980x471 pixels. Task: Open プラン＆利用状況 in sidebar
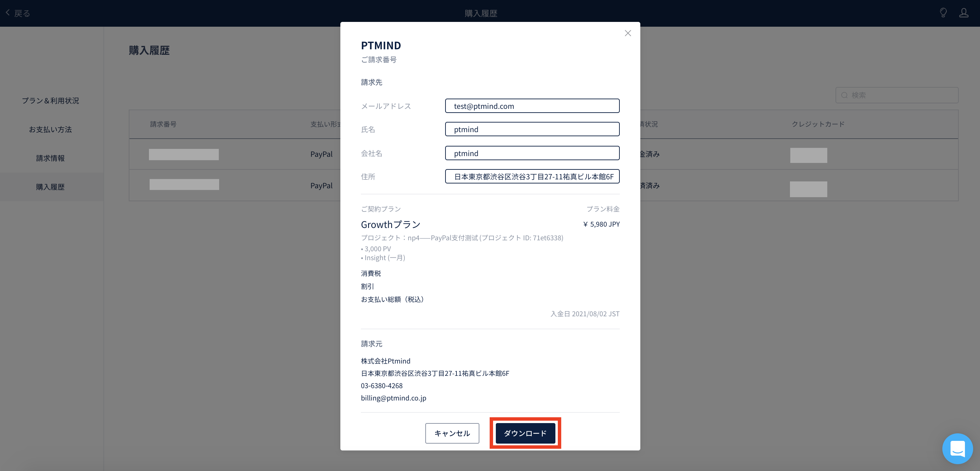coord(50,100)
